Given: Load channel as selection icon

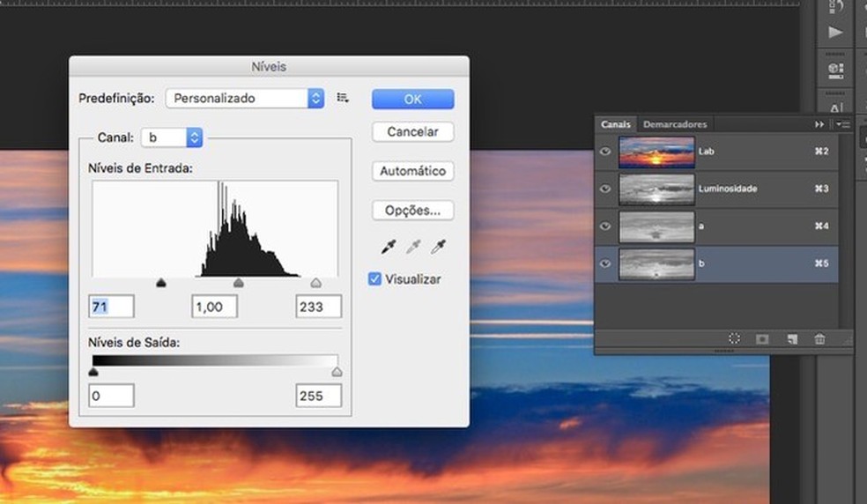Looking at the screenshot, I should coord(734,338).
